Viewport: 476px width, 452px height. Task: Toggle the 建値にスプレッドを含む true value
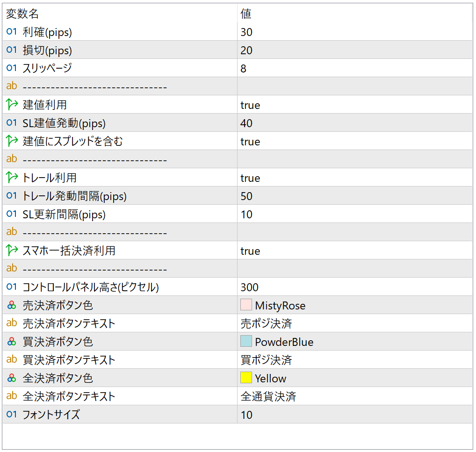[x=250, y=142]
